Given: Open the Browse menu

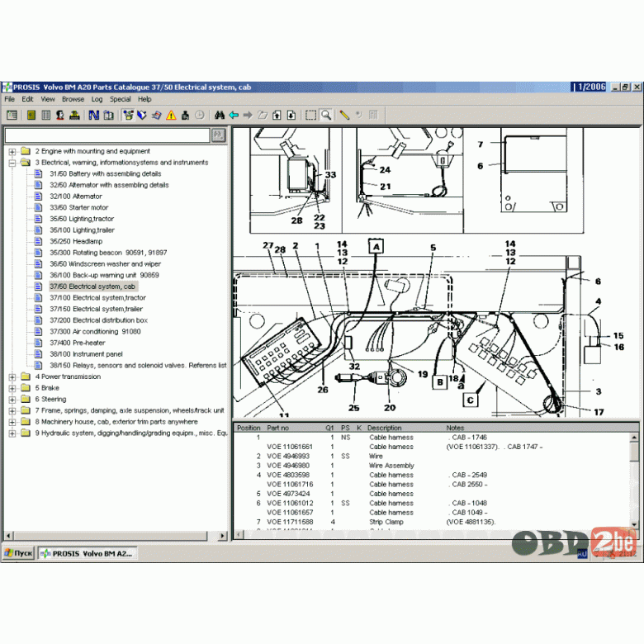Looking at the screenshot, I should coord(73,99).
